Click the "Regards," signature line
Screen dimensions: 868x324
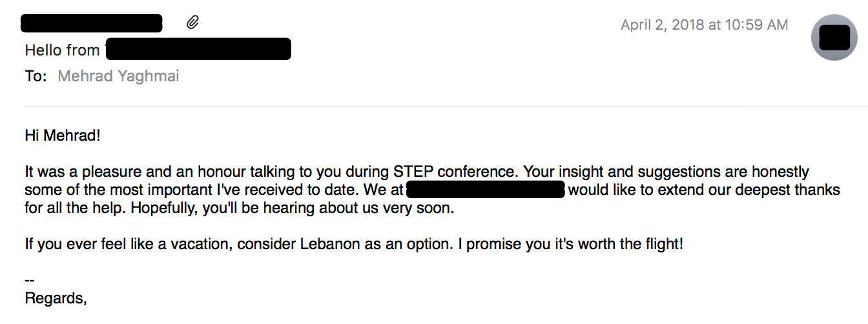click(x=55, y=299)
